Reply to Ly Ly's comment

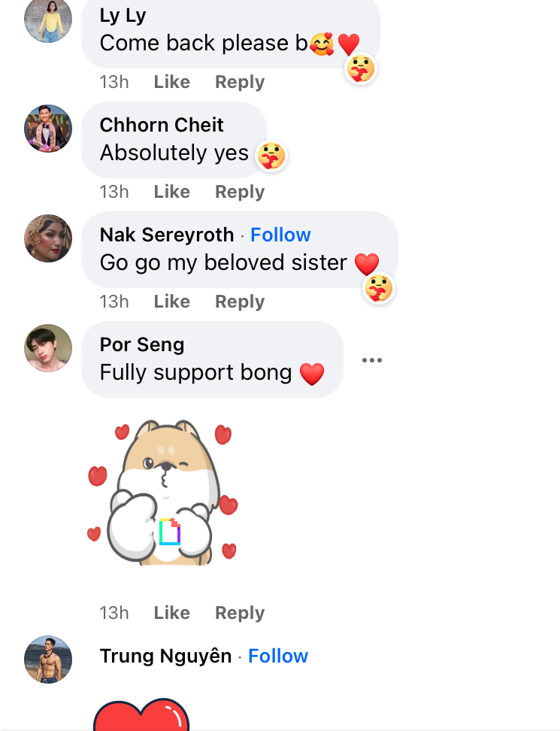coord(240,82)
